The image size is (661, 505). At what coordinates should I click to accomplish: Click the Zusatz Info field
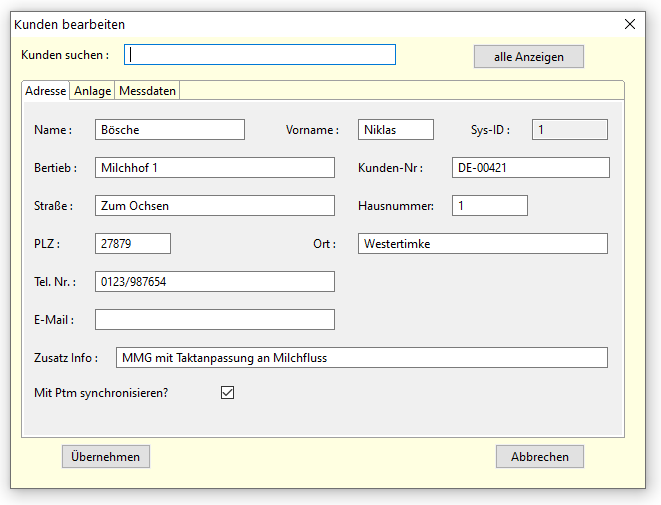click(362, 357)
